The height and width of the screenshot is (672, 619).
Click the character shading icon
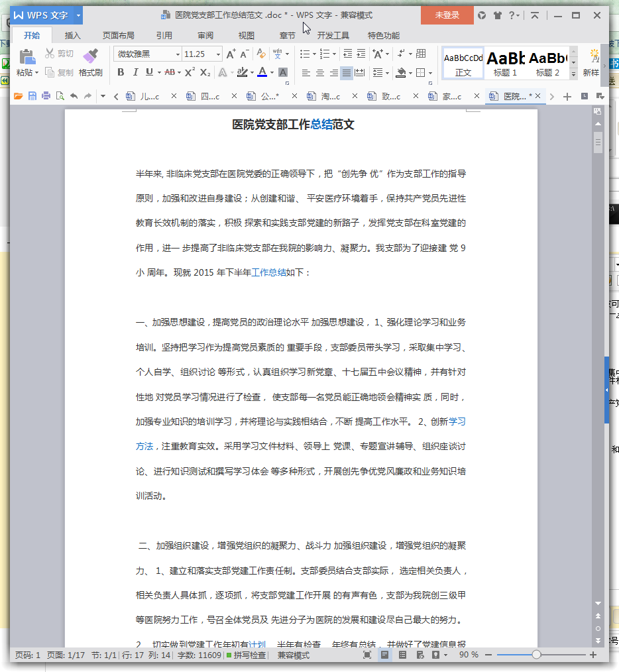point(283,72)
